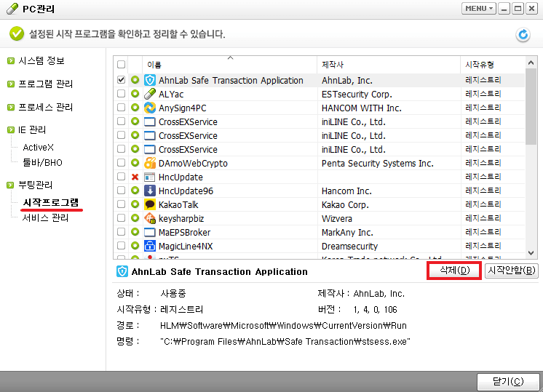Open 프로세스 관리 in sidebar
The width and height of the screenshot is (543, 392).
click(45, 107)
